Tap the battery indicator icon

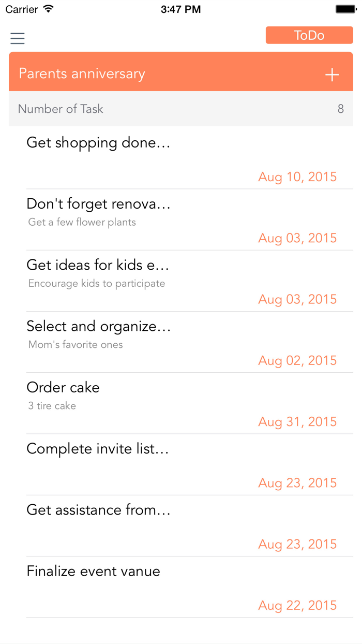(344, 8)
